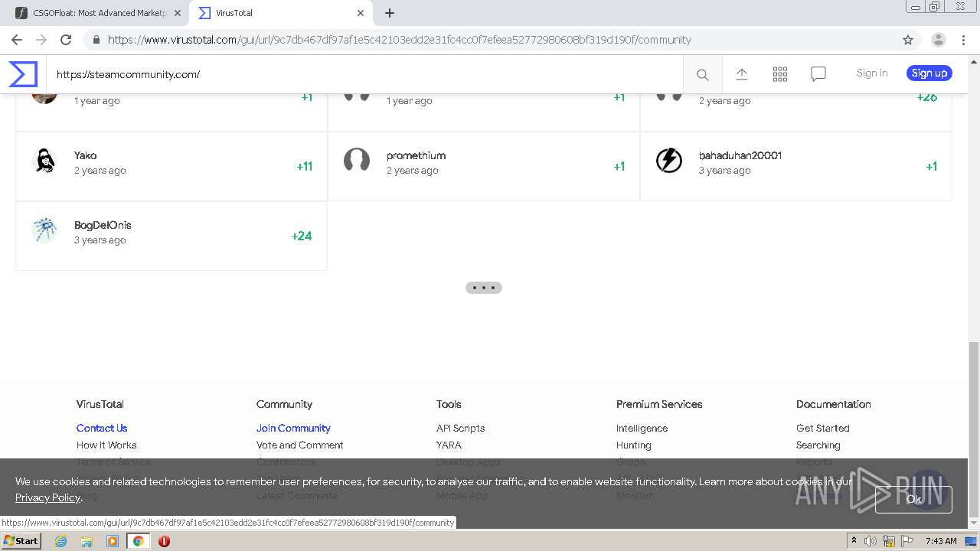
Task: Go back with browser back arrow
Action: (17, 40)
